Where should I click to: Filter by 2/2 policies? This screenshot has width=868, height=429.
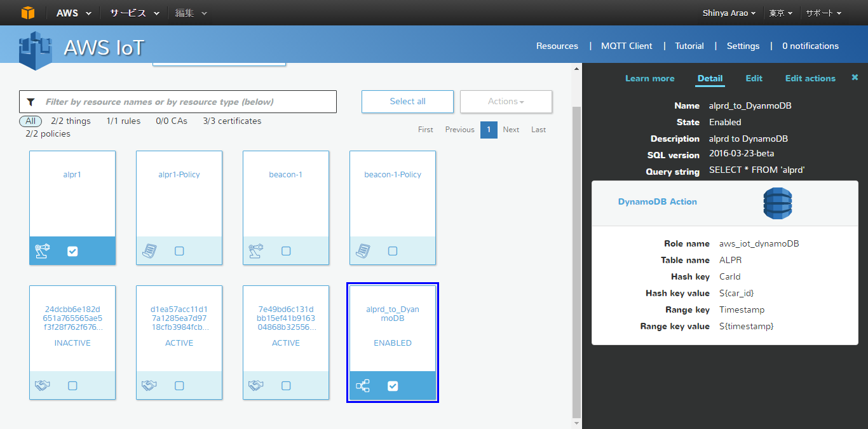[48, 133]
